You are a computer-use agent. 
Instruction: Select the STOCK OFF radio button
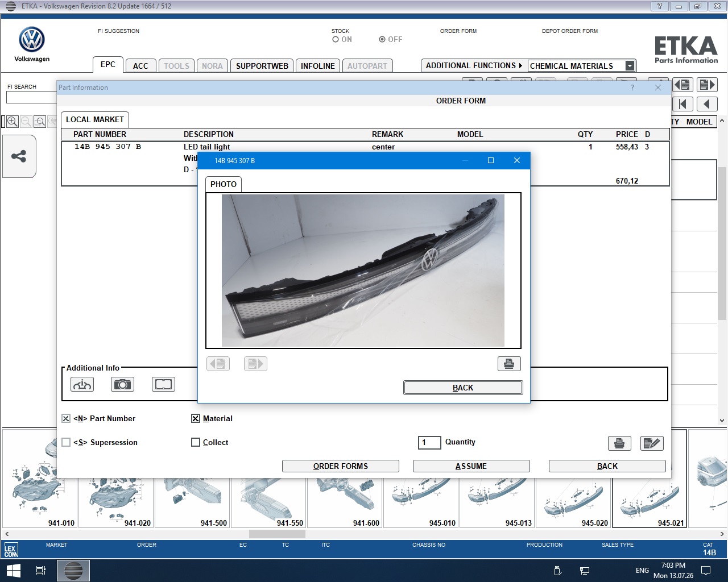382,39
